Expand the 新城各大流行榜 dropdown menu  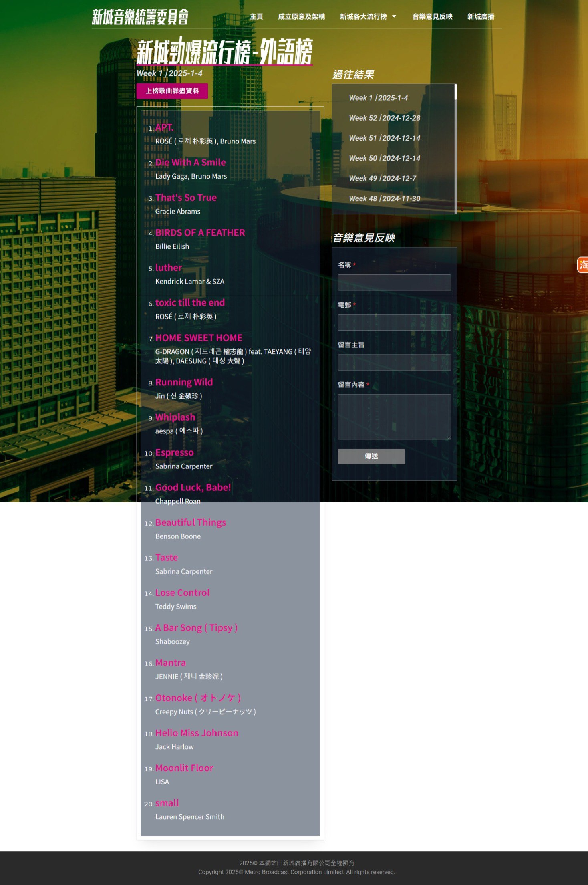368,17
